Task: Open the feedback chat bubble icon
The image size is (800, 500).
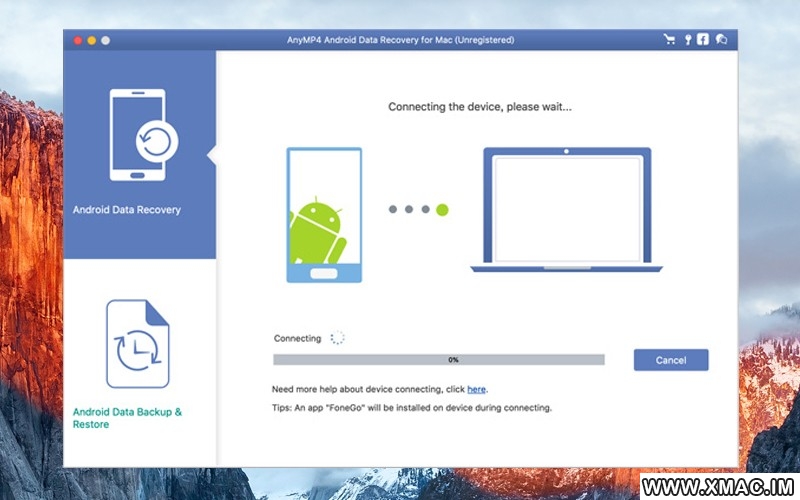Action: click(x=721, y=39)
